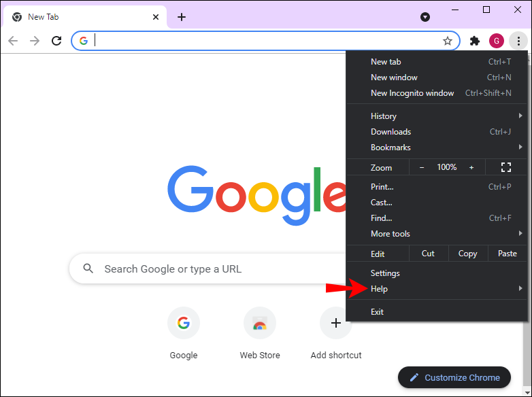Open Downloads from the menu
The image size is (532, 397).
pos(437,132)
